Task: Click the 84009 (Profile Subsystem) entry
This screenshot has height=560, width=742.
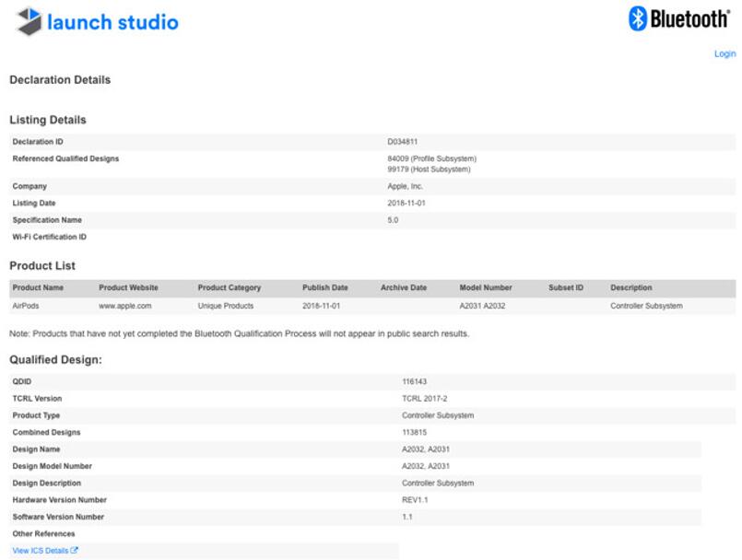Action: pos(432,158)
